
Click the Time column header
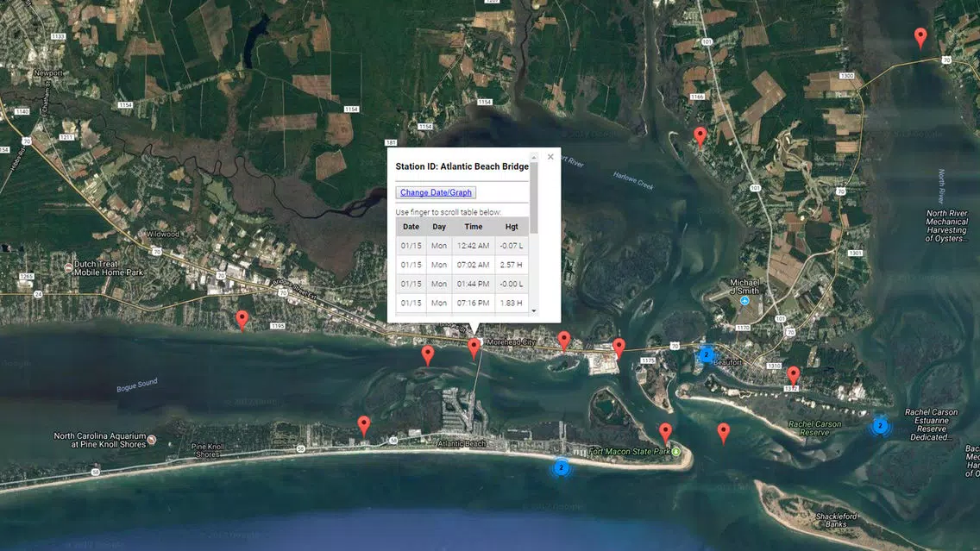pos(473,227)
